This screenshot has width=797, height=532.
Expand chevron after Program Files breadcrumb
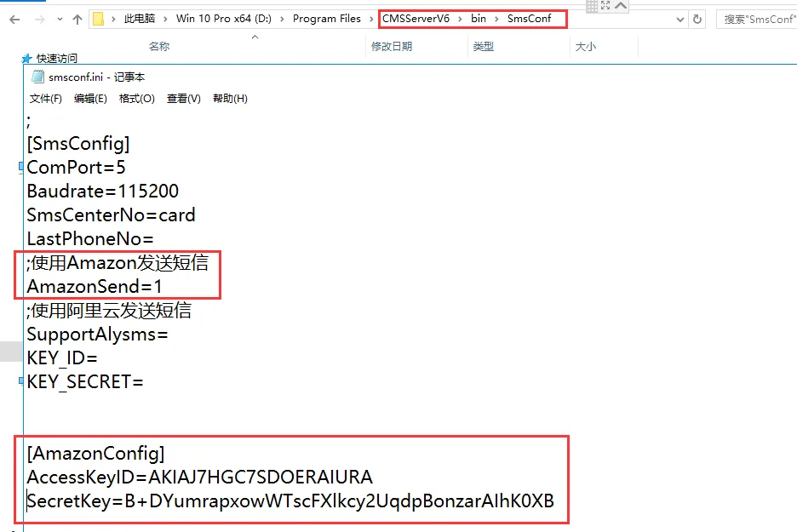[x=371, y=20]
